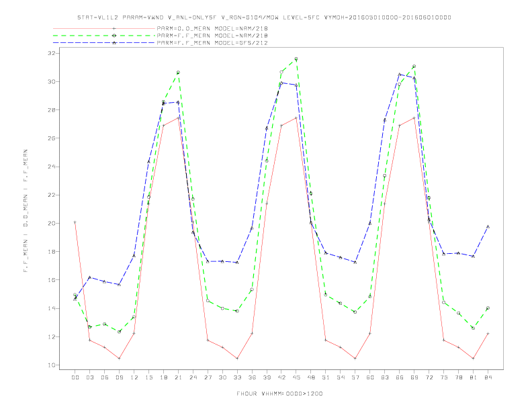
Task: Click x-axis tick label '27'
Action: [x=208, y=377]
